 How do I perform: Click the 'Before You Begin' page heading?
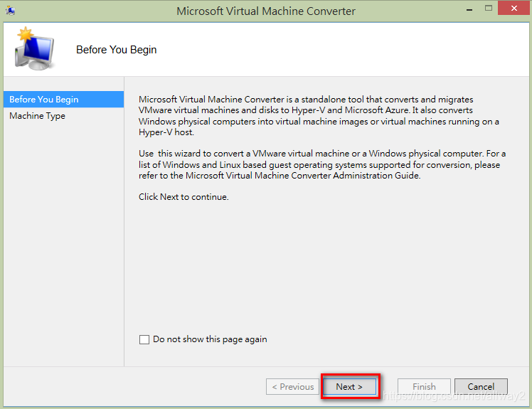[117, 50]
